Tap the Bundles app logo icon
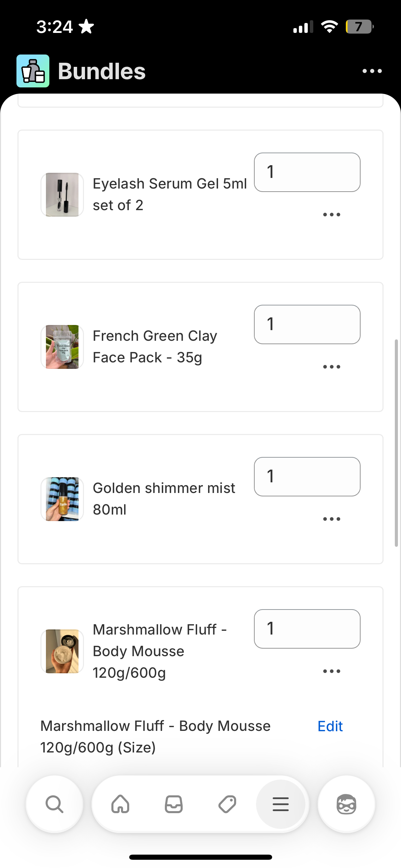Screen dimensions: 401x868 (x=33, y=71)
